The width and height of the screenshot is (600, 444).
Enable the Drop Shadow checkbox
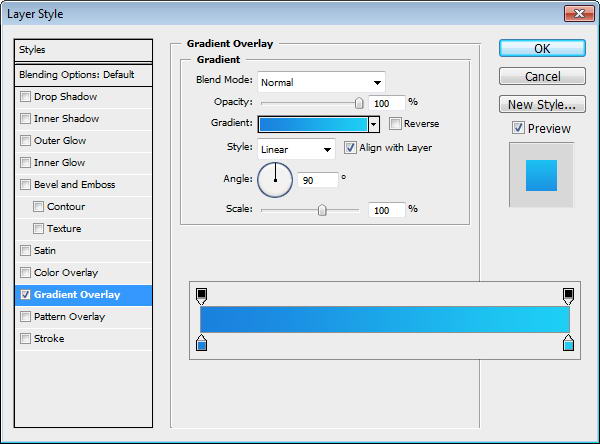tap(25, 96)
